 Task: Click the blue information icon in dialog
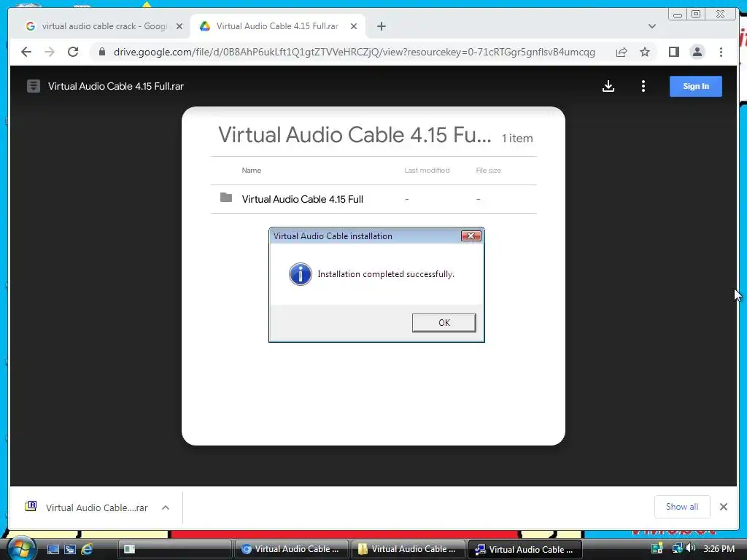point(300,274)
